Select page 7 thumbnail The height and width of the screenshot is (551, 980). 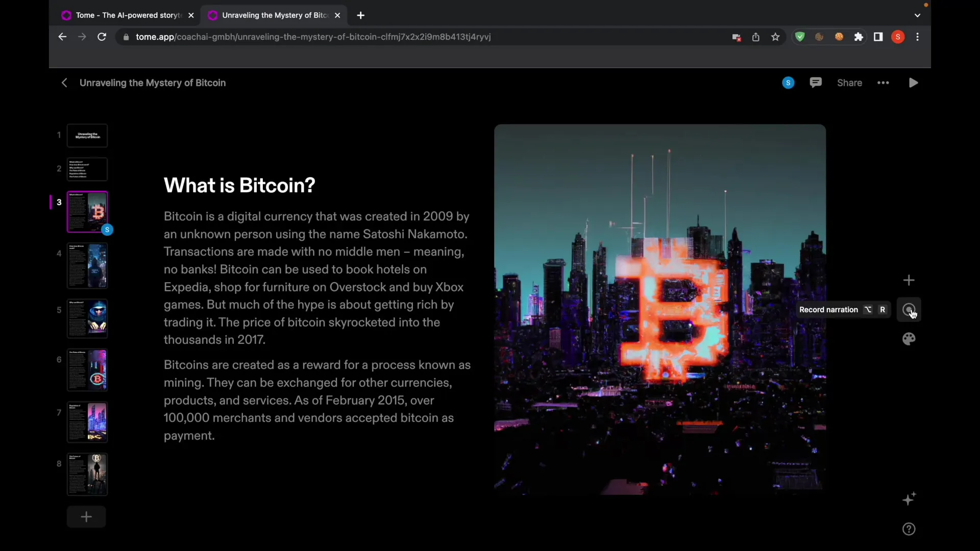point(87,422)
